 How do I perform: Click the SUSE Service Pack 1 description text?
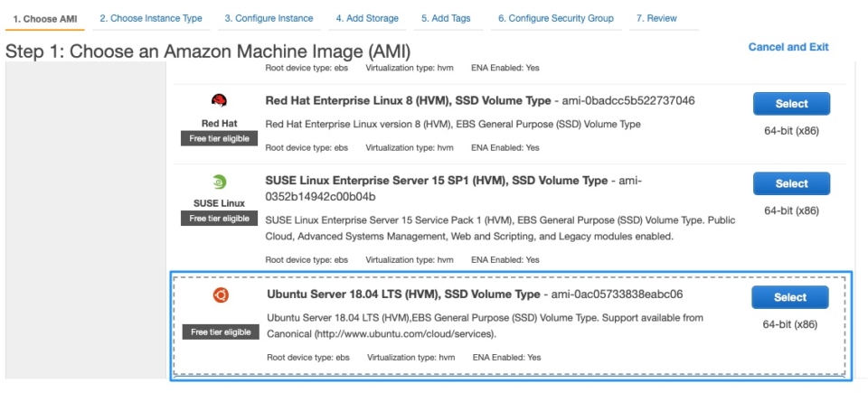(x=500, y=229)
